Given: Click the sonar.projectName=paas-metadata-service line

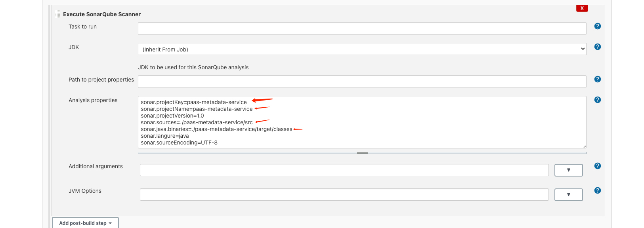Looking at the screenshot, I should coord(197,109).
